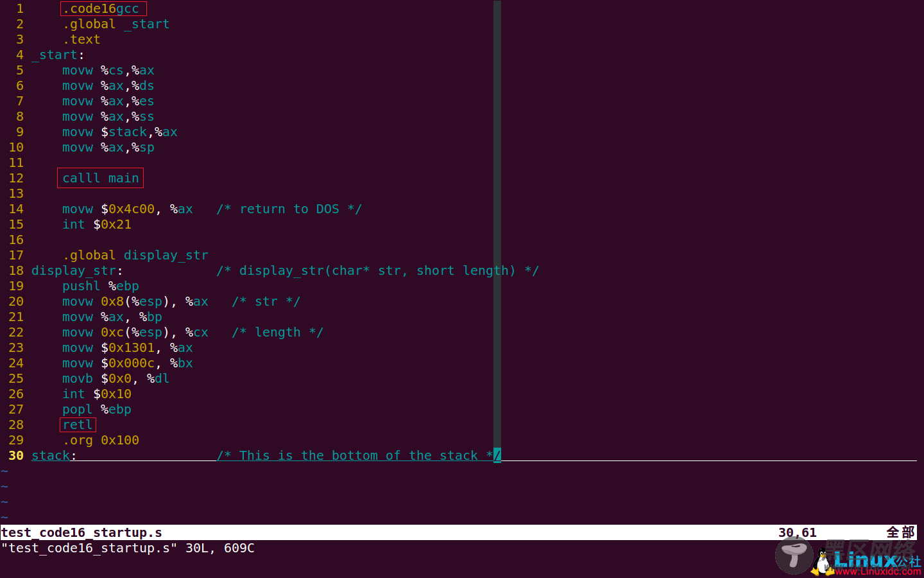Click the .global display_str directive

(135, 255)
